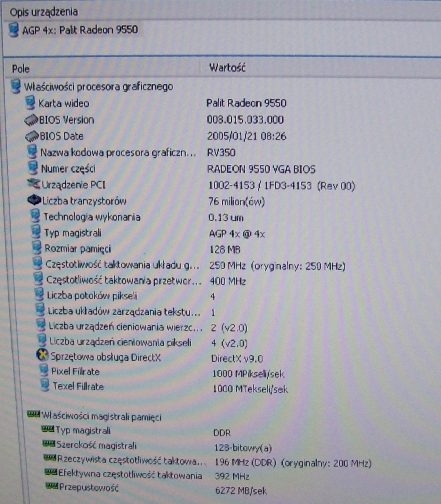
Task: Click memory icon next to 'Przepustowość'
Action: click(52, 486)
